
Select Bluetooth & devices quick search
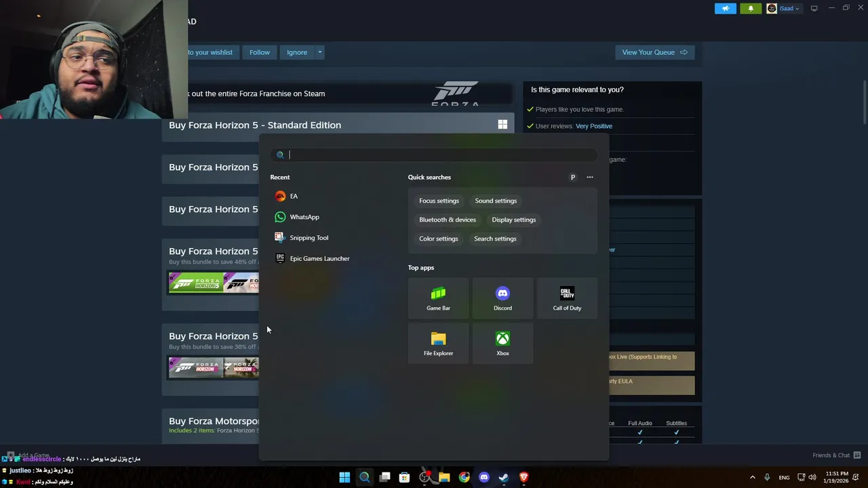tap(448, 220)
